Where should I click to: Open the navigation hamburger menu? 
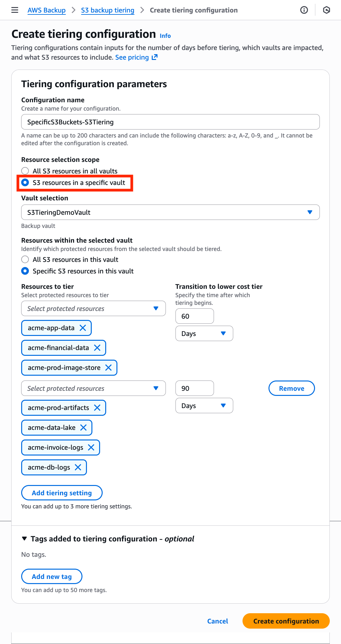pyautogui.click(x=15, y=10)
